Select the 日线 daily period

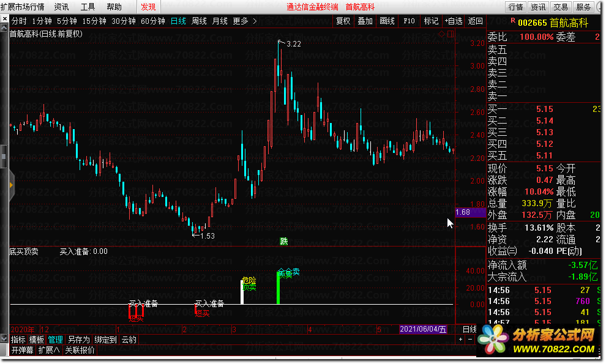tap(178, 21)
